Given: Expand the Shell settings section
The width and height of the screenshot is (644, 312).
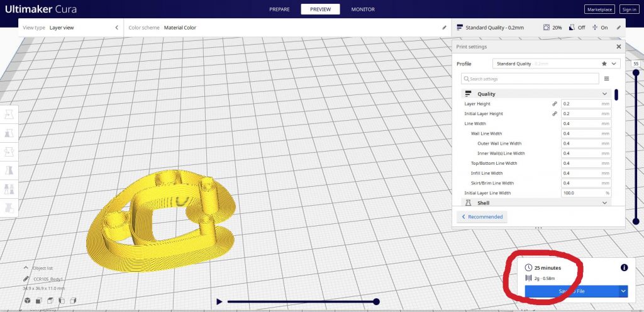Looking at the screenshot, I should tap(604, 203).
